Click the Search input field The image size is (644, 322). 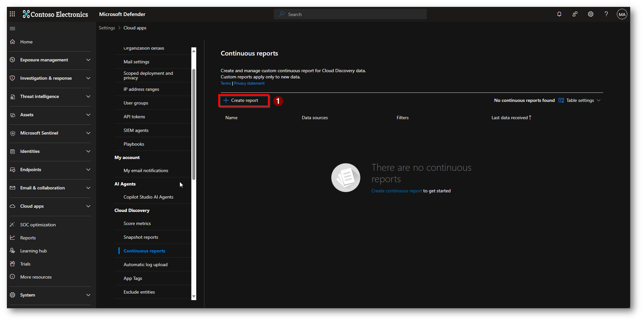pyautogui.click(x=350, y=14)
